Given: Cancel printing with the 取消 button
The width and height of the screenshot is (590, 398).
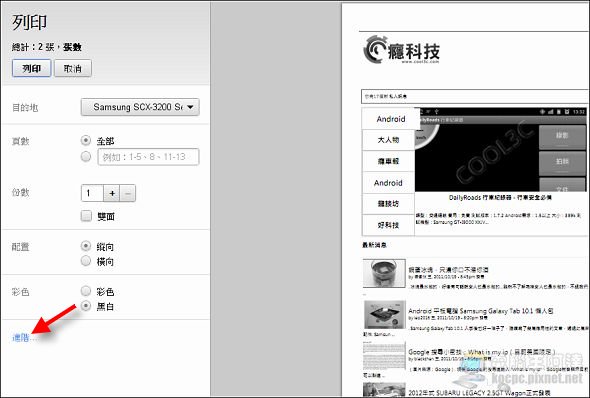Looking at the screenshot, I should pos(73,68).
